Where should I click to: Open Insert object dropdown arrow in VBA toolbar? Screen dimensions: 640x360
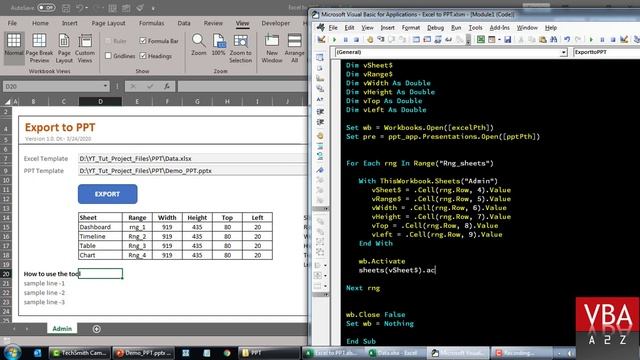[x=499, y=40]
